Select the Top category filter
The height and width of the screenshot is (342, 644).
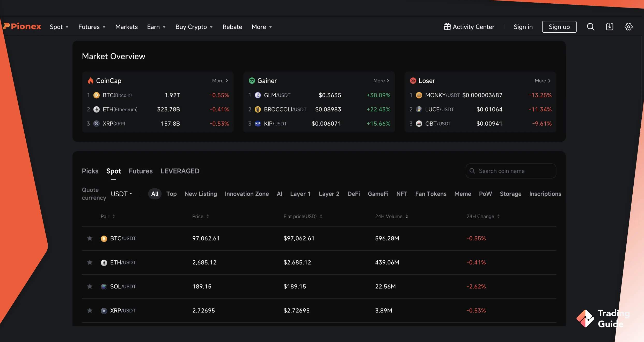(x=171, y=194)
